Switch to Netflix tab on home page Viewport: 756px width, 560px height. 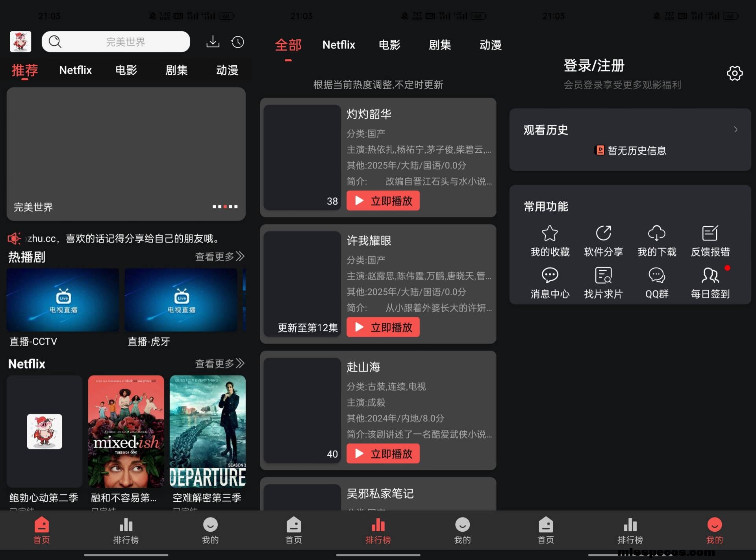click(x=75, y=70)
